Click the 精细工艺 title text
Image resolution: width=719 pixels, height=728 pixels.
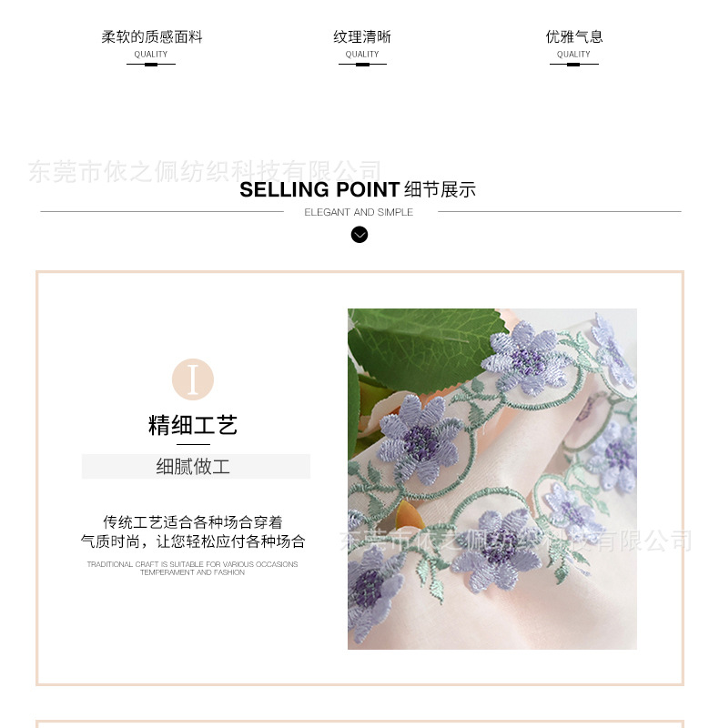[x=193, y=425]
